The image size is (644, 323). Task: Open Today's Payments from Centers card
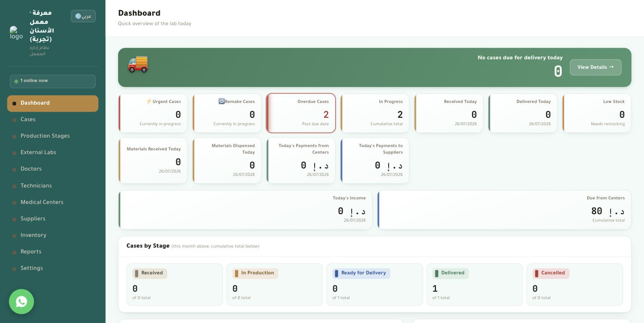[301, 161]
